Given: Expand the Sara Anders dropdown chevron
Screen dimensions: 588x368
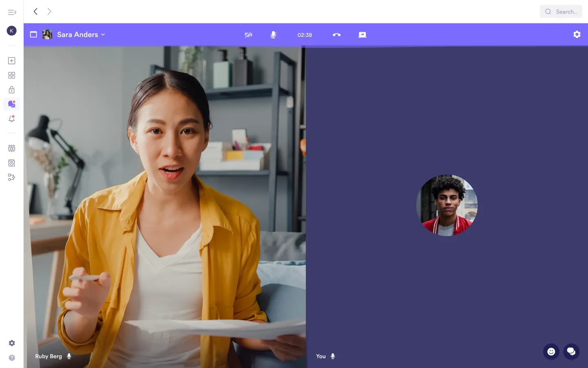Looking at the screenshot, I should point(103,35).
